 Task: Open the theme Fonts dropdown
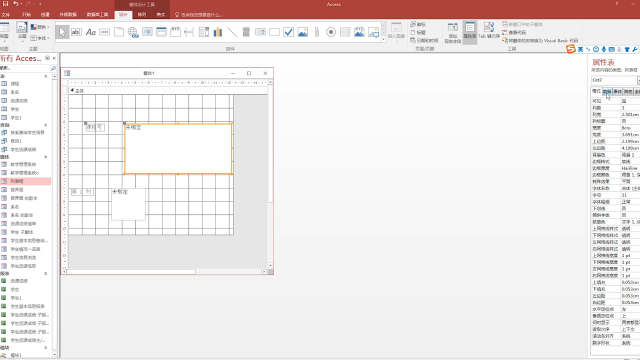40,38
